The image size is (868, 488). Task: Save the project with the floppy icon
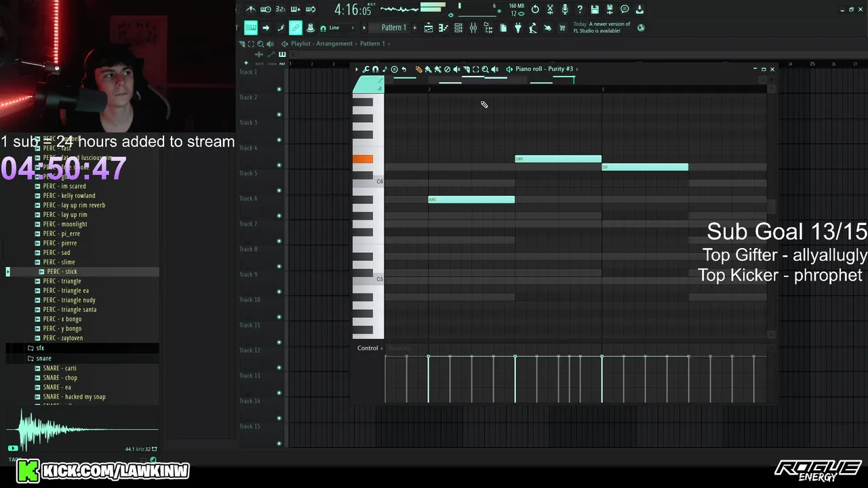pyautogui.click(x=595, y=9)
